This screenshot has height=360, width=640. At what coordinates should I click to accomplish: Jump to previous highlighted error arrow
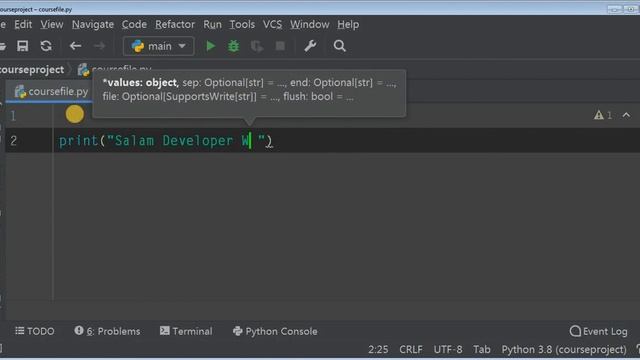[626, 115]
